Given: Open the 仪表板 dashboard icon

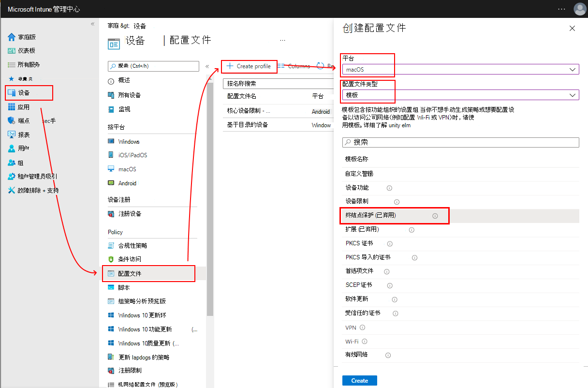Looking at the screenshot, I should tap(12, 51).
